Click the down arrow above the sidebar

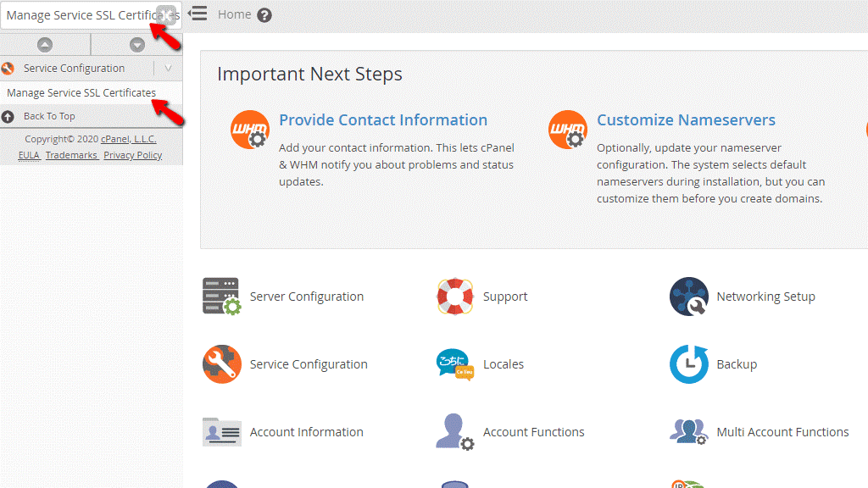point(136,43)
